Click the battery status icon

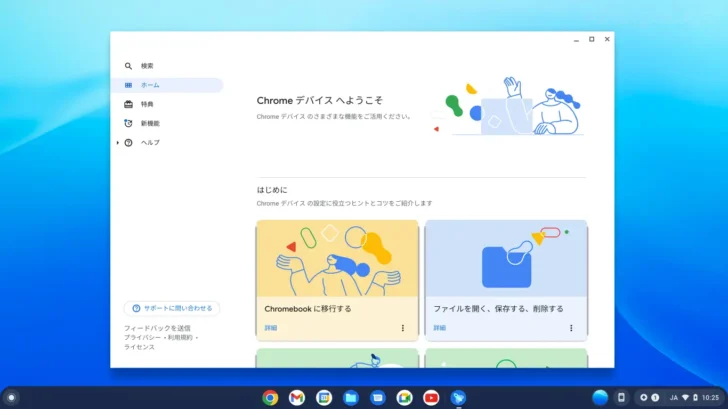point(695,398)
